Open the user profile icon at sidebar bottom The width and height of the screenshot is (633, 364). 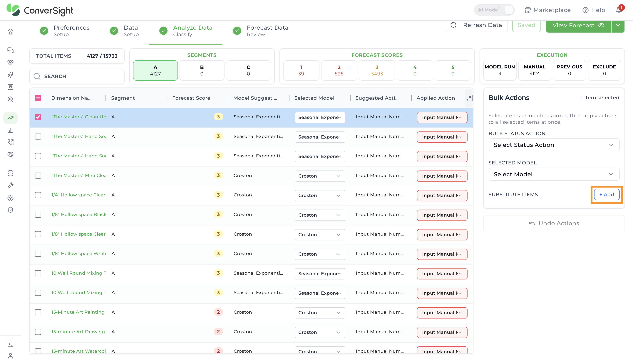click(x=11, y=356)
